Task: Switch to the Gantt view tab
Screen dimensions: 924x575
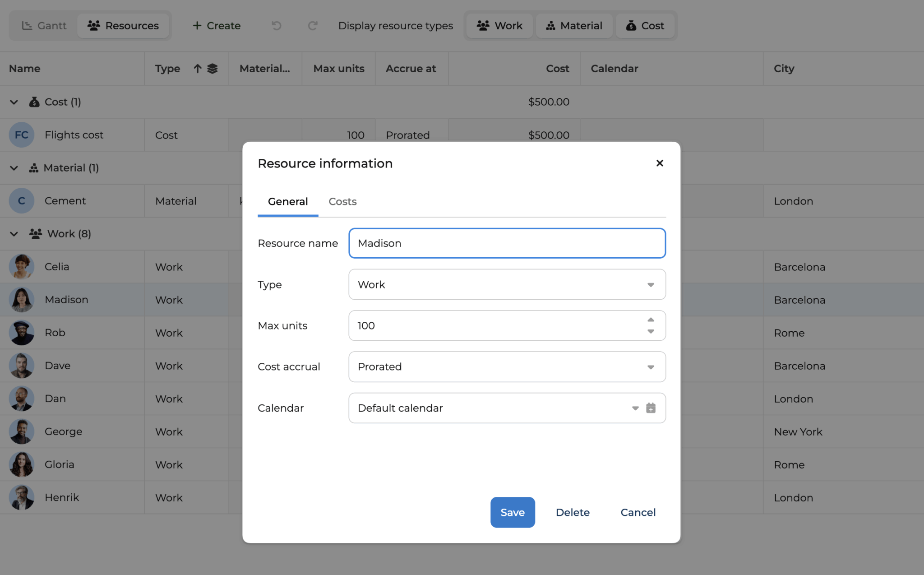Action: [44, 26]
